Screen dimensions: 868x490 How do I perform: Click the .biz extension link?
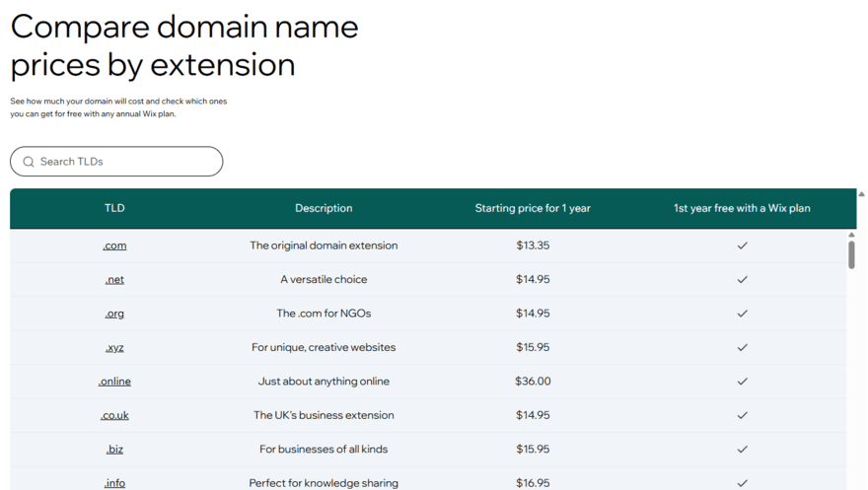[114, 450]
